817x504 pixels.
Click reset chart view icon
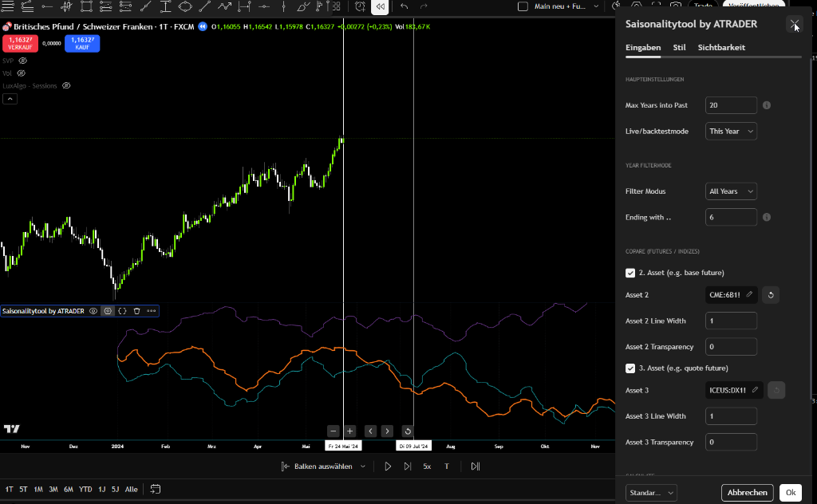click(x=408, y=431)
